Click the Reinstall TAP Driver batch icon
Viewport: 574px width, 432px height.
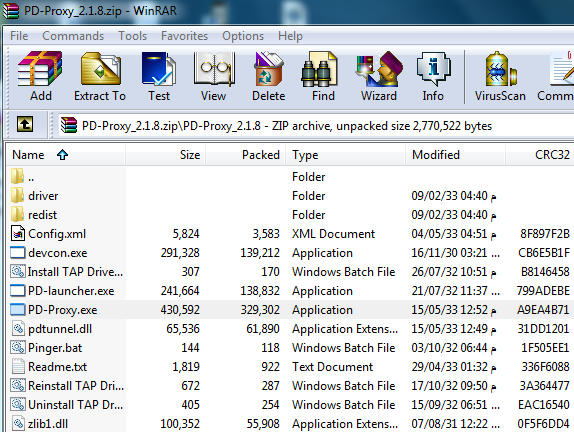(18, 385)
